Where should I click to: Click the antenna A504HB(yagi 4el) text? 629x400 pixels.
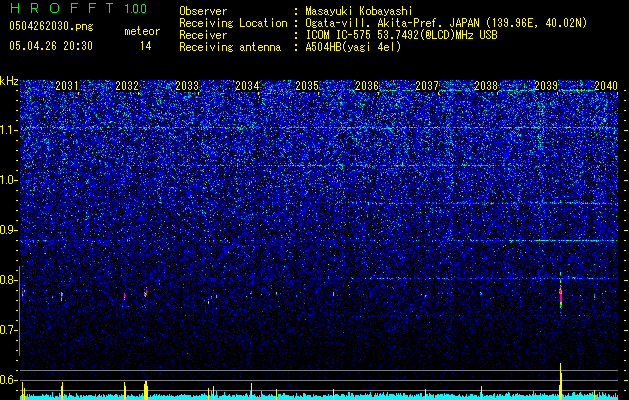click(x=353, y=47)
